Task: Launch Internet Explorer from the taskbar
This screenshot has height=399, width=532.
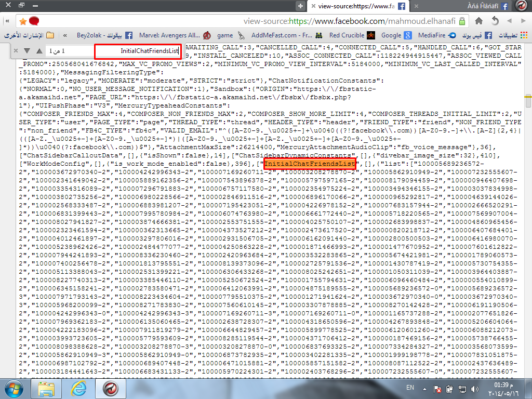Action: (x=78, y=389)
